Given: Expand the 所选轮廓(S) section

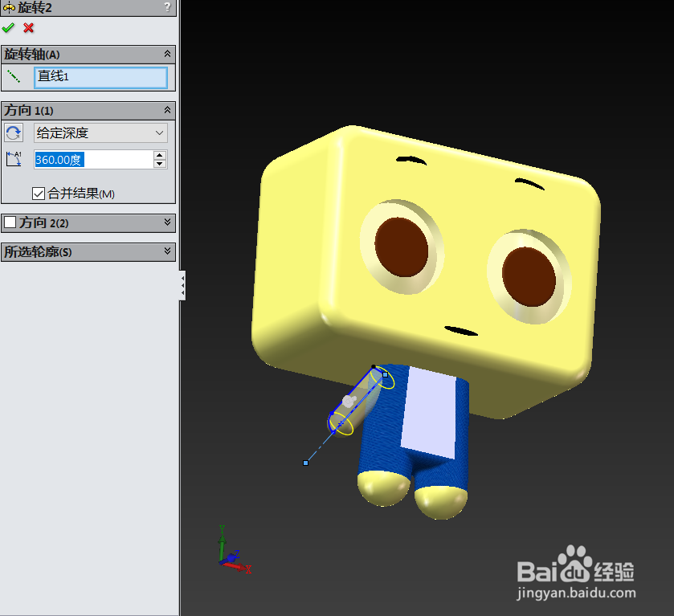Looking at the screenshot, I should coord(167,251).
